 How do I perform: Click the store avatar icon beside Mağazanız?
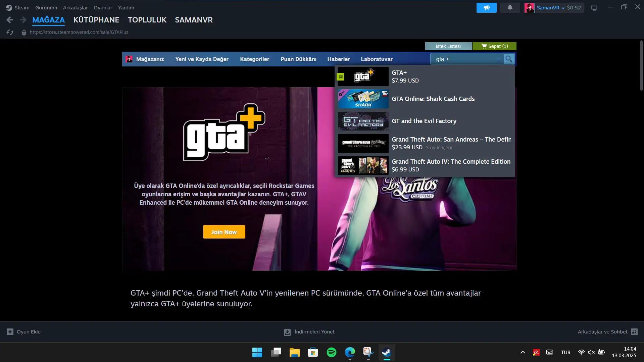coord(129,59)
